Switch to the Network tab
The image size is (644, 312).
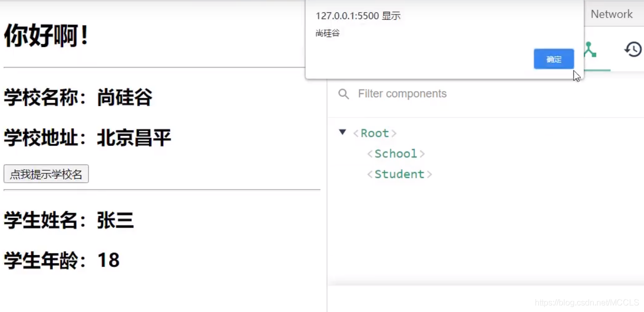(611, 14)
